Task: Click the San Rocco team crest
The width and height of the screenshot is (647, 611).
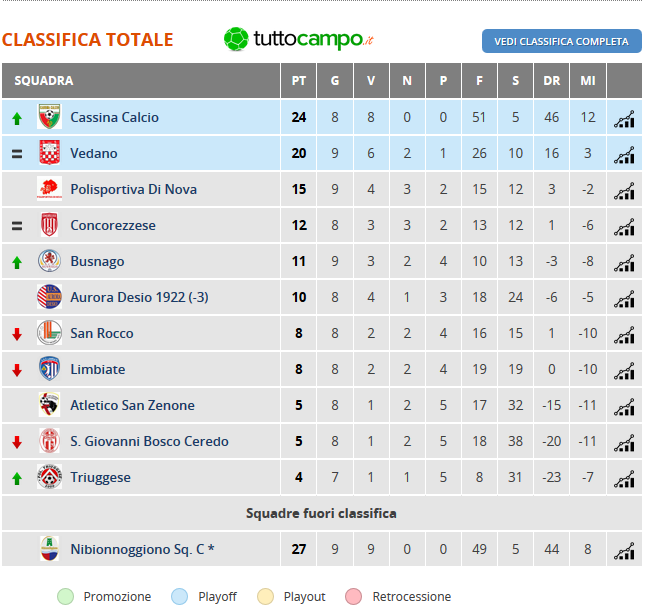Action: pos(50,333)
